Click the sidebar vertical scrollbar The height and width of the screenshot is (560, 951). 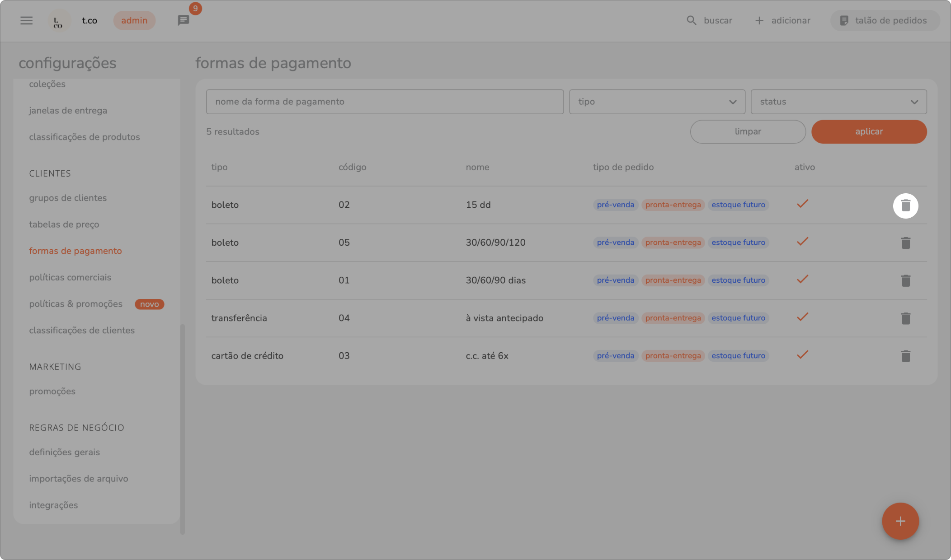183,428
